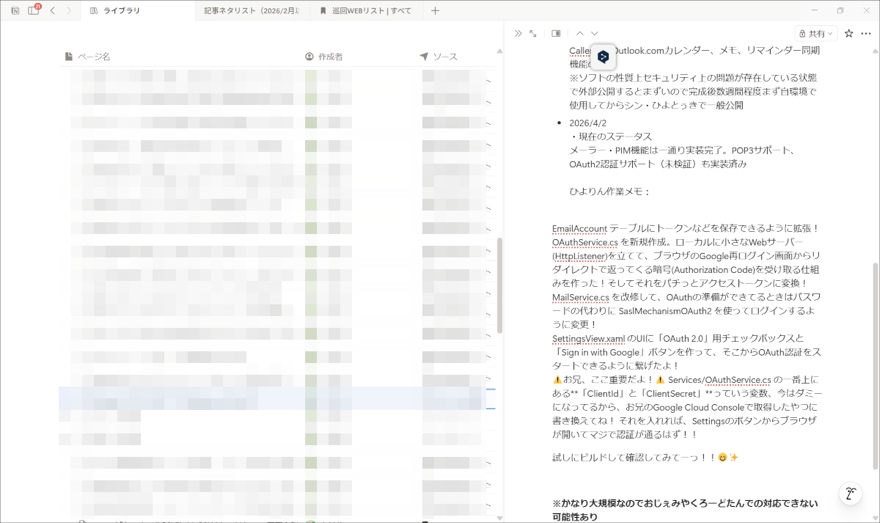Add a new tab with plus button
880x523 pixels.
click(x=435, y=11)
